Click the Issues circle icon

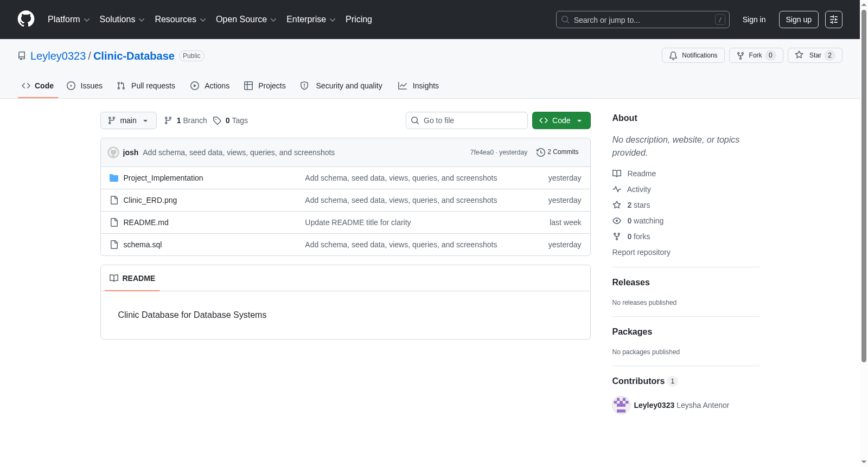[71, 86]
